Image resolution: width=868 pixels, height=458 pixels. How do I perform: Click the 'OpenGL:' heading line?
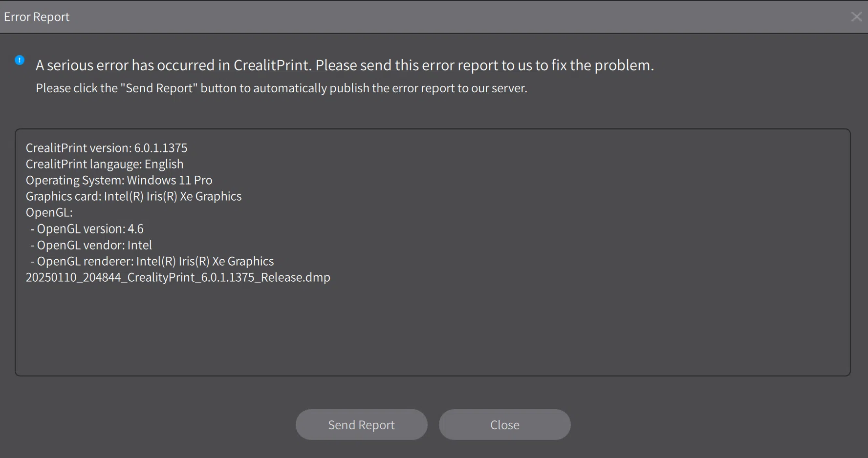(x=49, y=212)
